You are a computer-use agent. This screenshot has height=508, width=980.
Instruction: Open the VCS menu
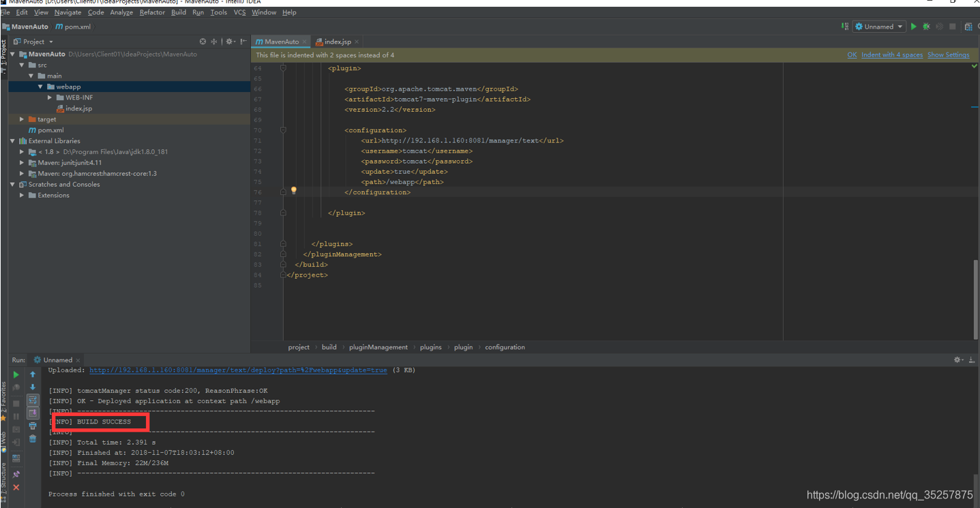(239, 12)
